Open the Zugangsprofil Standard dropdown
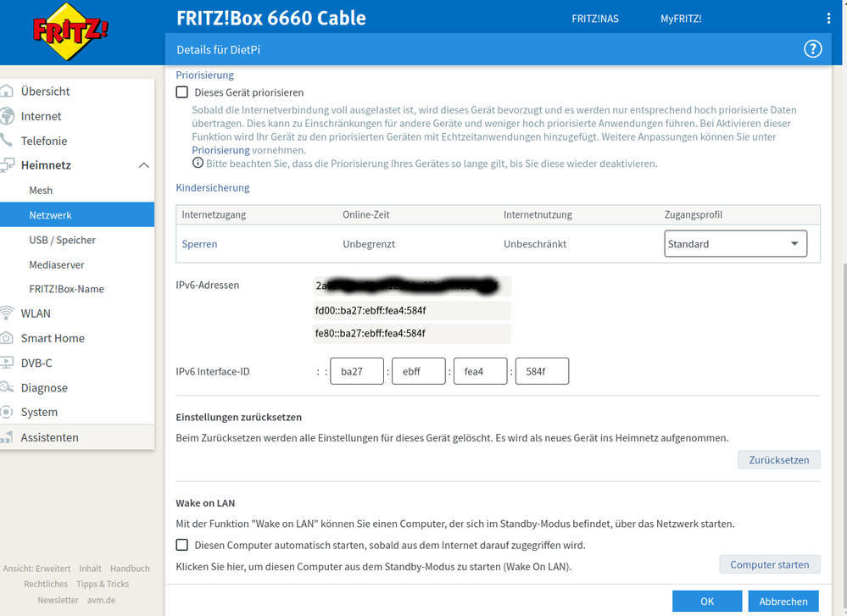 click(735, 244)
